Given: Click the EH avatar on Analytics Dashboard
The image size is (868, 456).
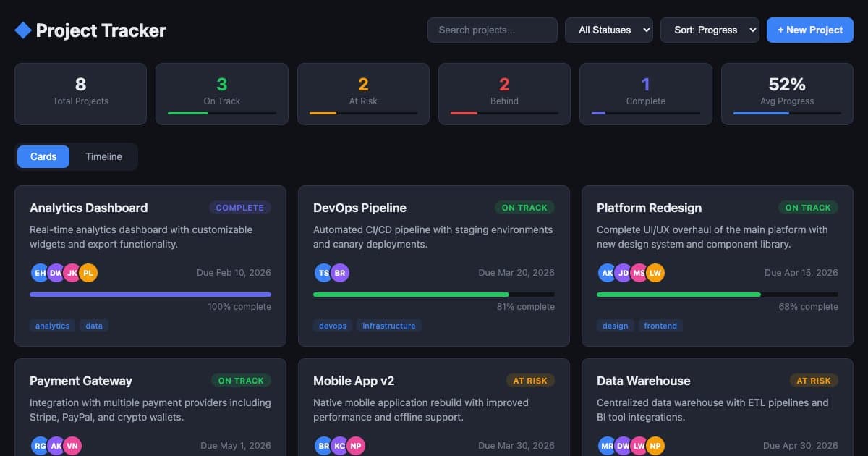Looking at the screenshot, I should (x=40, y=273).
